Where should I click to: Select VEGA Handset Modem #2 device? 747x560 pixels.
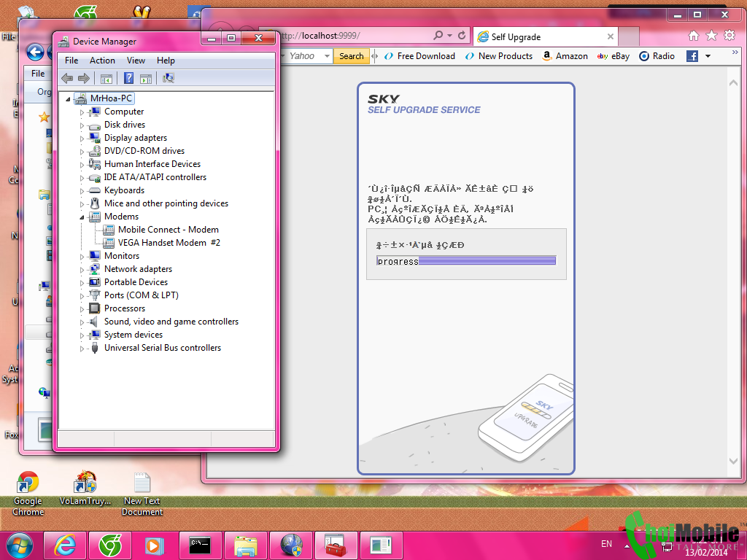click(169, 243)
